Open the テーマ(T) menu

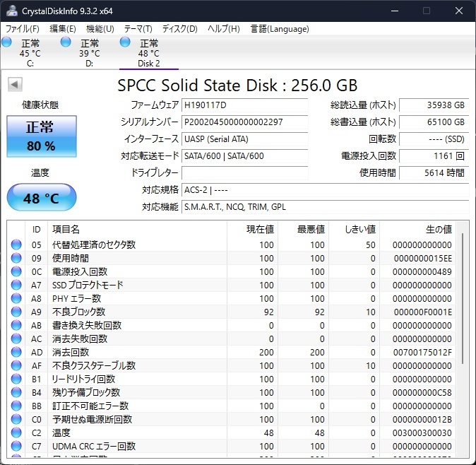(x=138, y=29)
